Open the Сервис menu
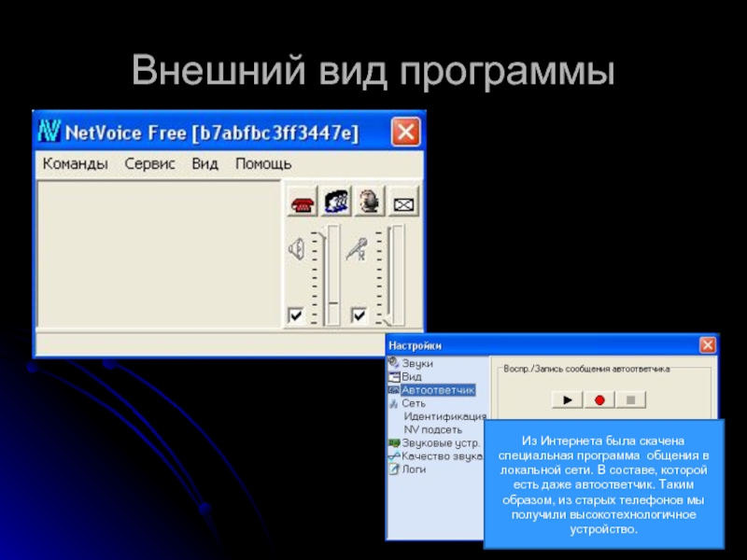 pyautogui.click(x=149, y=164)
